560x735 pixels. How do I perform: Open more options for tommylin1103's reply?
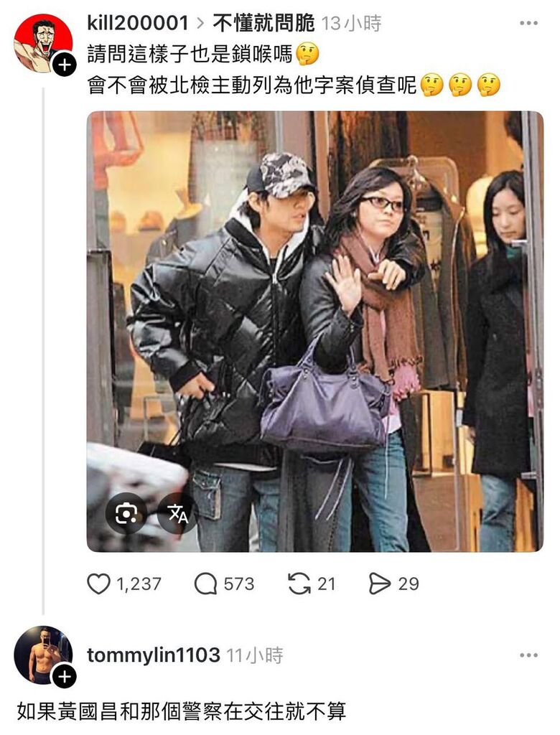tap(528, 655)
